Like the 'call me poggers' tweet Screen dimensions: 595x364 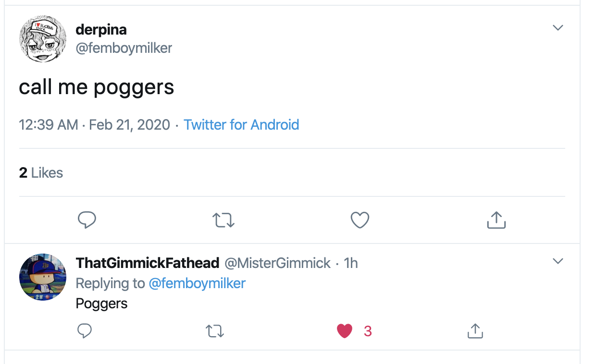click(359, 220)
